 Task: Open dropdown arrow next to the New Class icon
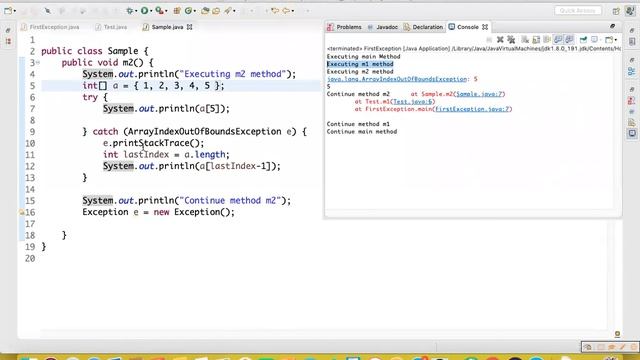click(195, 11)
